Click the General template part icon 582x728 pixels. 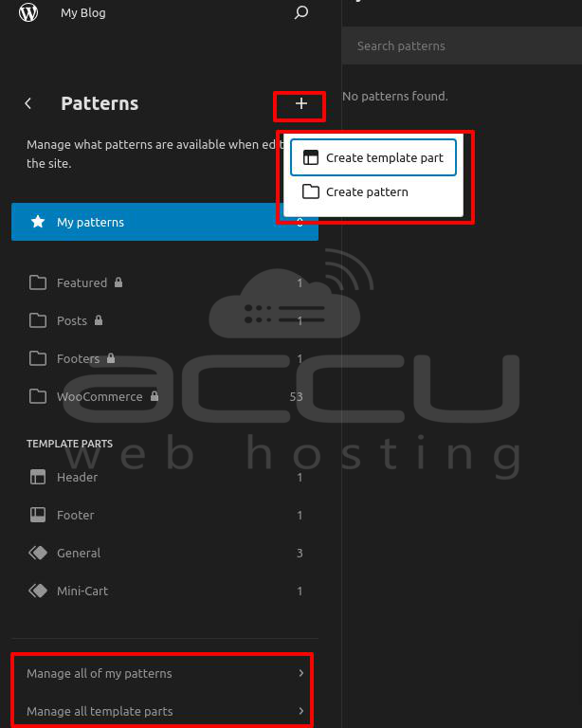pyautogui.click(x=38, y=553)
